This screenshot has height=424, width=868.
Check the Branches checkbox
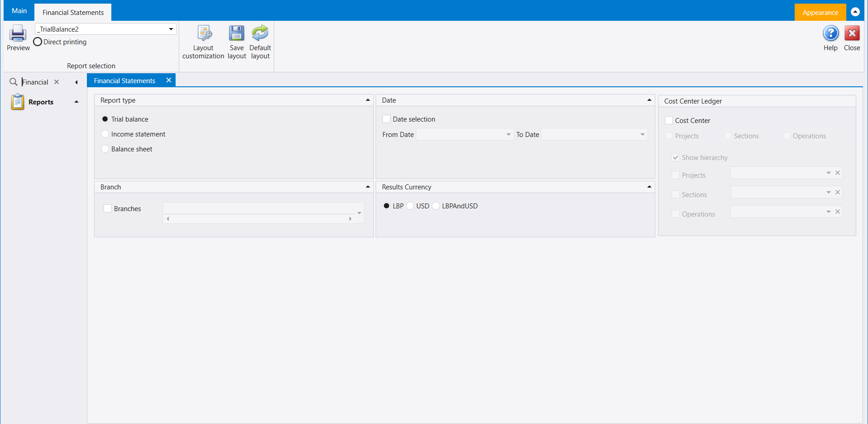pyautogui.click(x=108, y=208)
